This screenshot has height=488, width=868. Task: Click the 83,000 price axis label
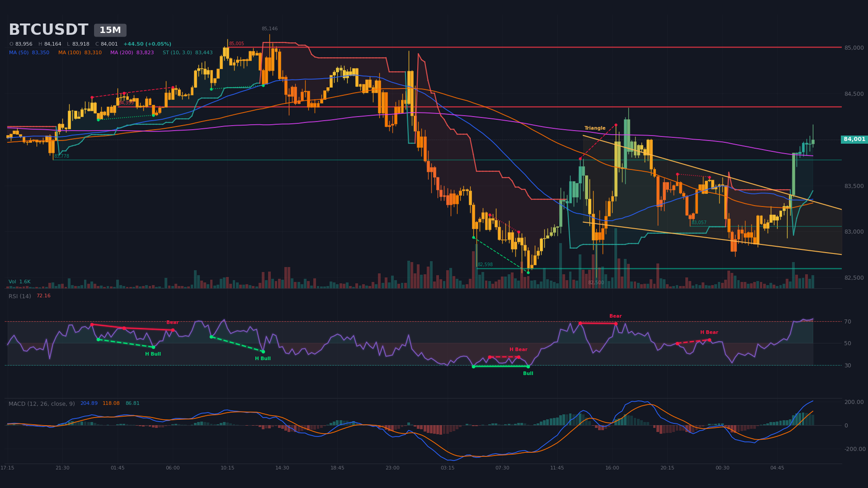[x=854, y=232]
